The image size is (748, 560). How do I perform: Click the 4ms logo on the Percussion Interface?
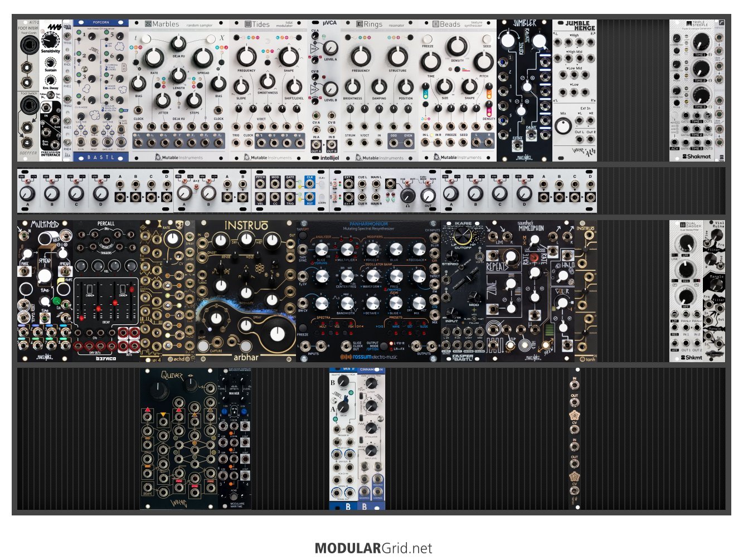54,27
